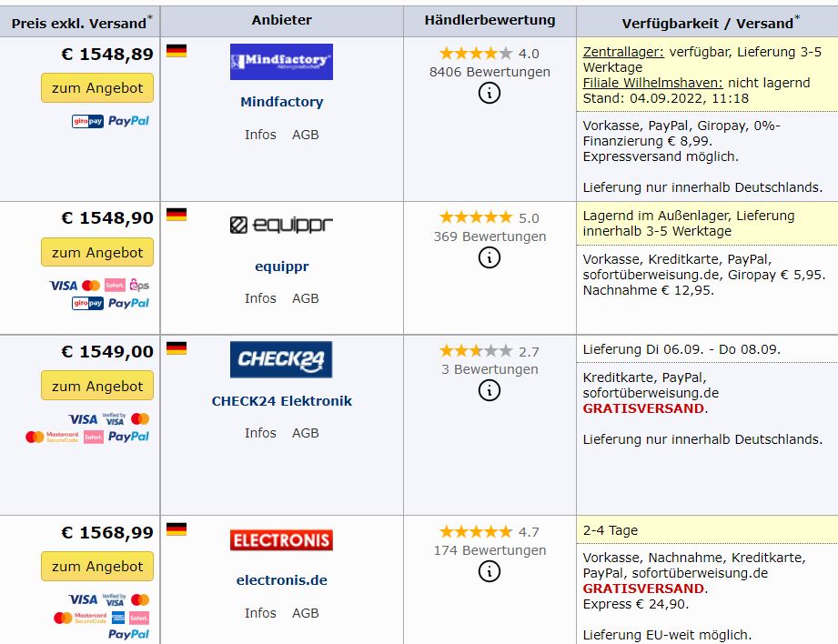
Task: Open Mindfactory rating info icon
Action: point(490,93)
